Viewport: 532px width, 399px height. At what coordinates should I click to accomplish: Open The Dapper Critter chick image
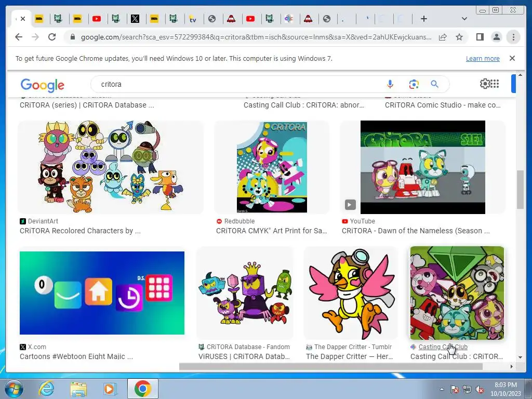point(351,293)
